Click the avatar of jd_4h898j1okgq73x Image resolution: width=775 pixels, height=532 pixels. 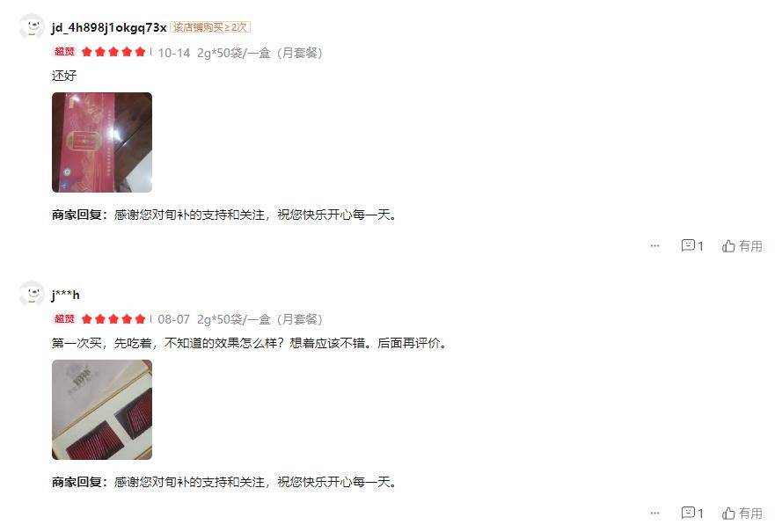click(x=33, y=26)
